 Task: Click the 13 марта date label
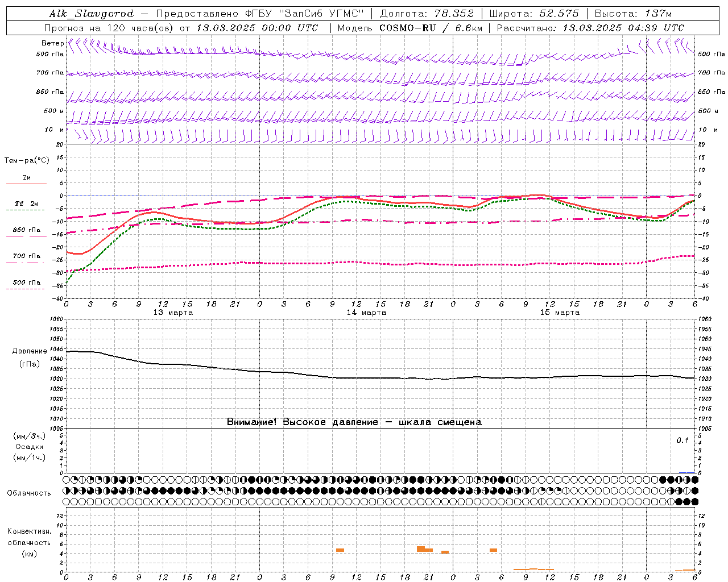coord(173,313)
